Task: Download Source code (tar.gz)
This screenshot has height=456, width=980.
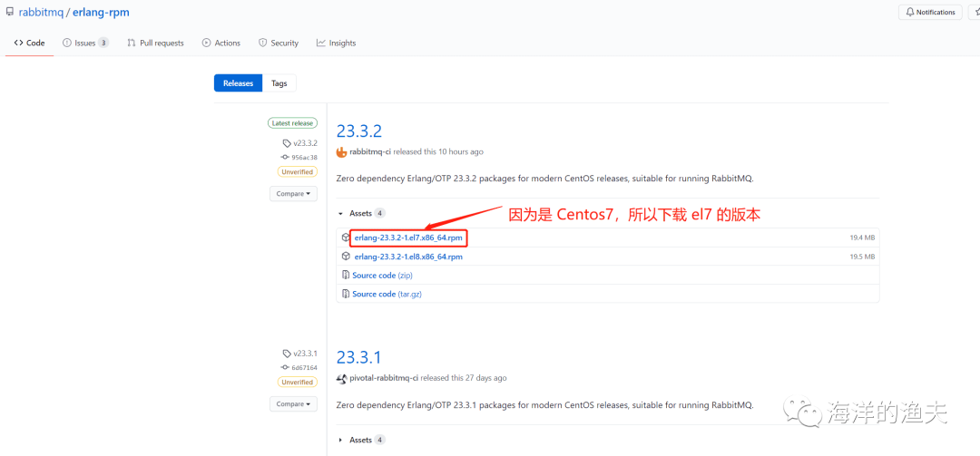Action: point(387,294)
